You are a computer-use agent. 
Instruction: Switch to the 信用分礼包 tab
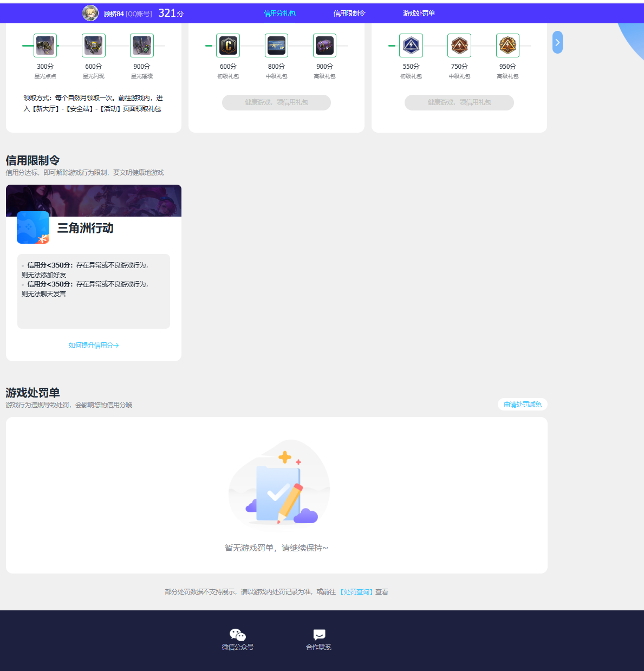click(279, 14)
